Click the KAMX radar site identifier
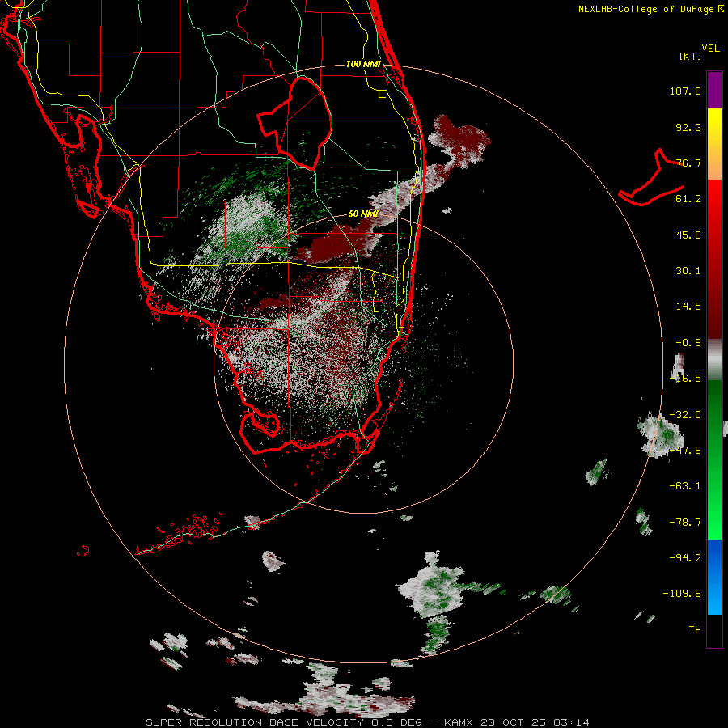This screenshot has height=728, width=728. coord(459,722)
